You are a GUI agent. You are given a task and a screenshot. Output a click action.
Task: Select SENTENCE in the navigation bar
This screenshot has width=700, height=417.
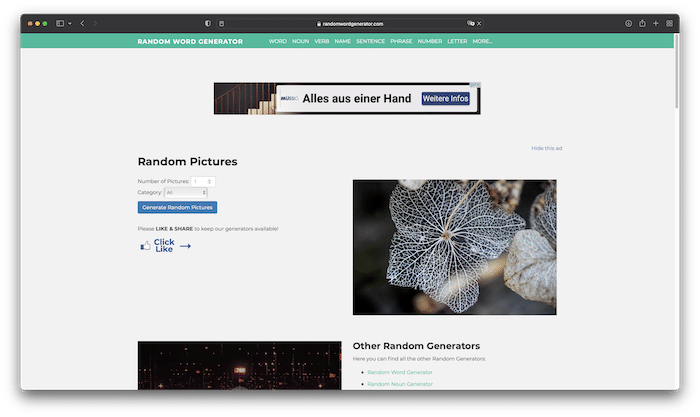click(x=370, y=41)
